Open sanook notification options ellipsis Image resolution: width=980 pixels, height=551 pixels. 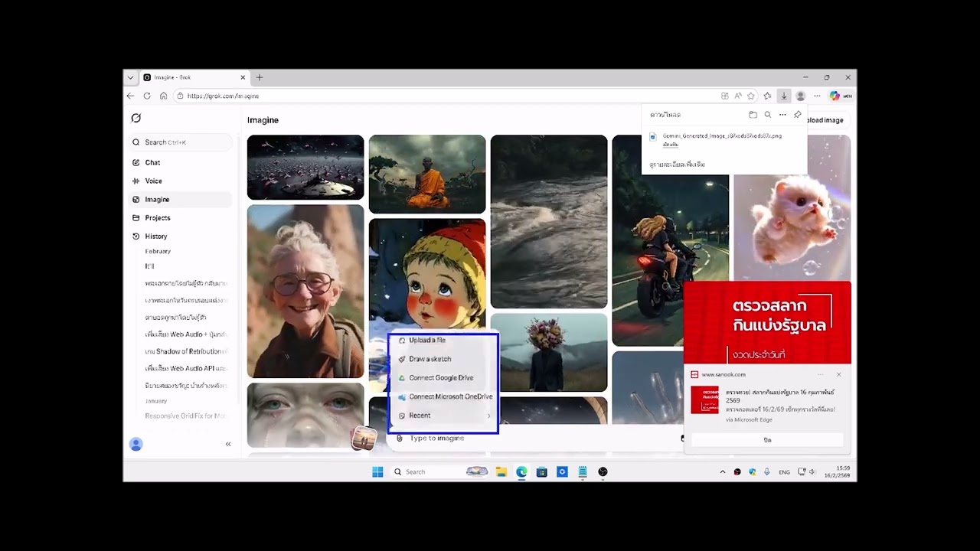click(x=820, y=374)
